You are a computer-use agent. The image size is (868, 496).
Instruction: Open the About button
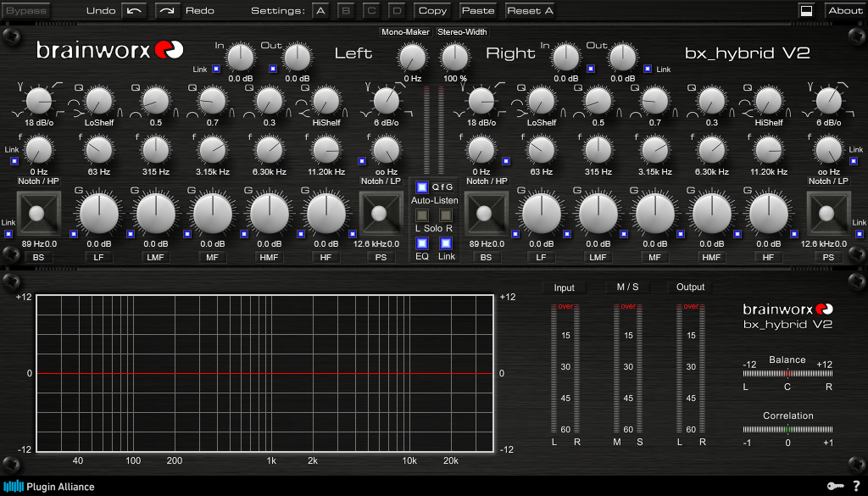click(x=845, y=10)
